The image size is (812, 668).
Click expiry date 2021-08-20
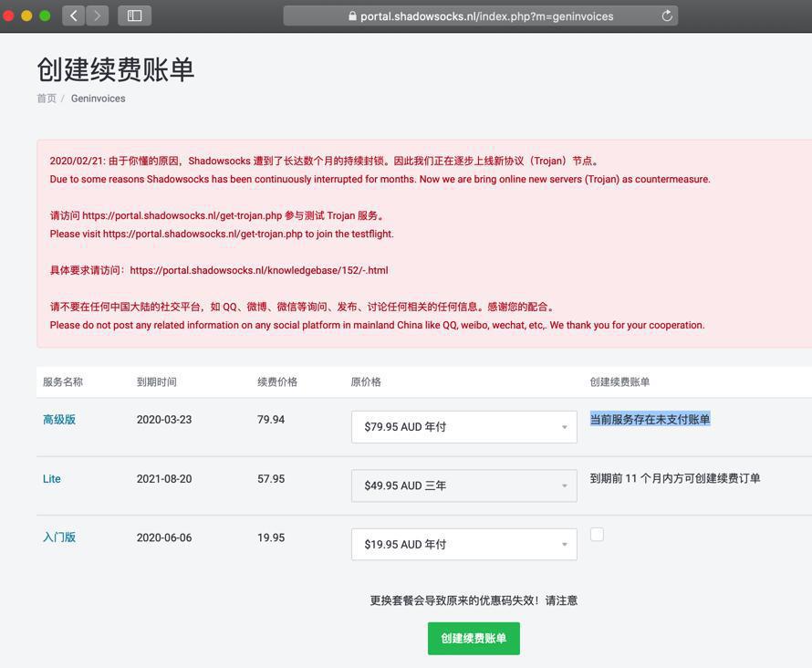tap(164, 479)
